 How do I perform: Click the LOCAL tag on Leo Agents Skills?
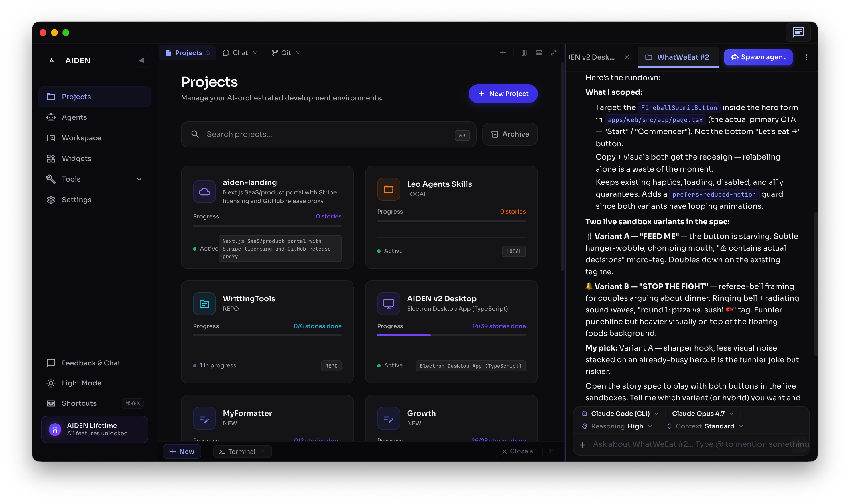click(x=514, y=251)
